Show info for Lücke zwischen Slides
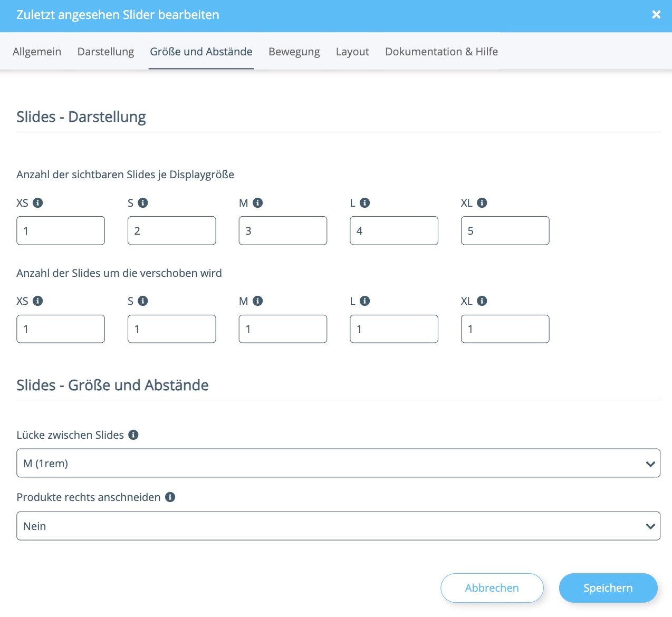The image size is (672, 617). point(133,435)
